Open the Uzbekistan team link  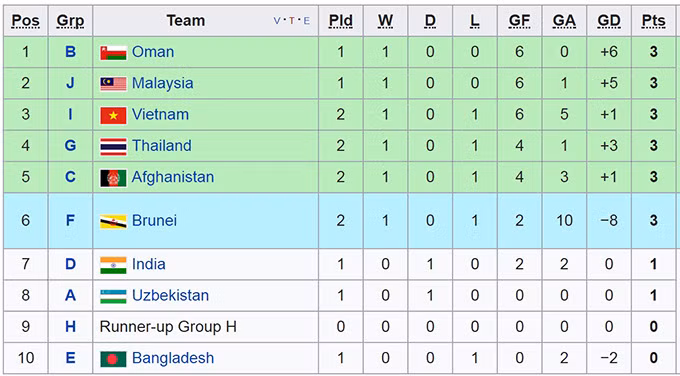click(x=170, y=296)
